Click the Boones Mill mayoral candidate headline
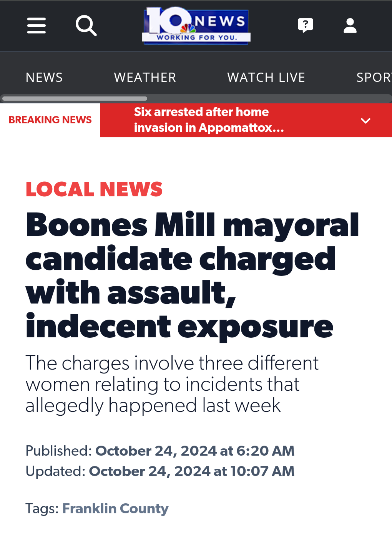Viewport: 392px width, 544px height. coord(192,275)
